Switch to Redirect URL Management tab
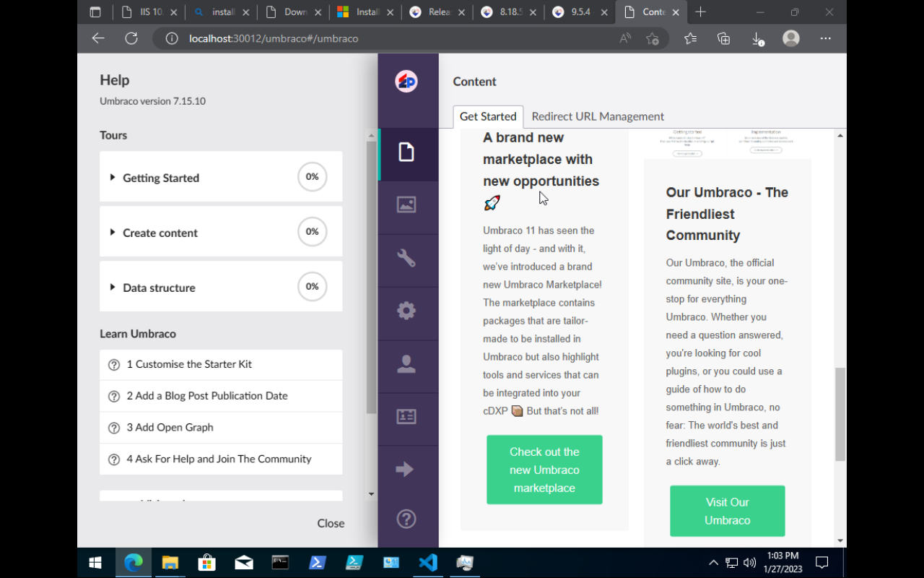This screenshot has width=924, height=578. [x=598, y=116]
